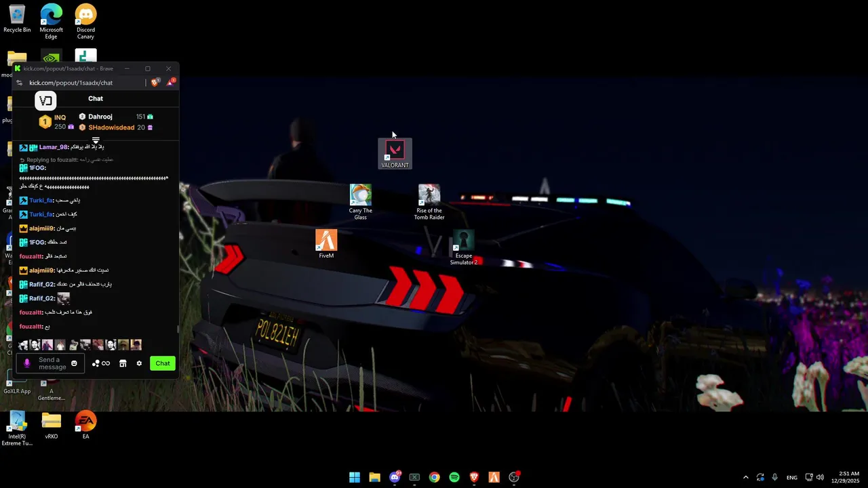Viewport: 868px width, 488px height.
Task: Open volume control in system tray
Action: point(820,477)
